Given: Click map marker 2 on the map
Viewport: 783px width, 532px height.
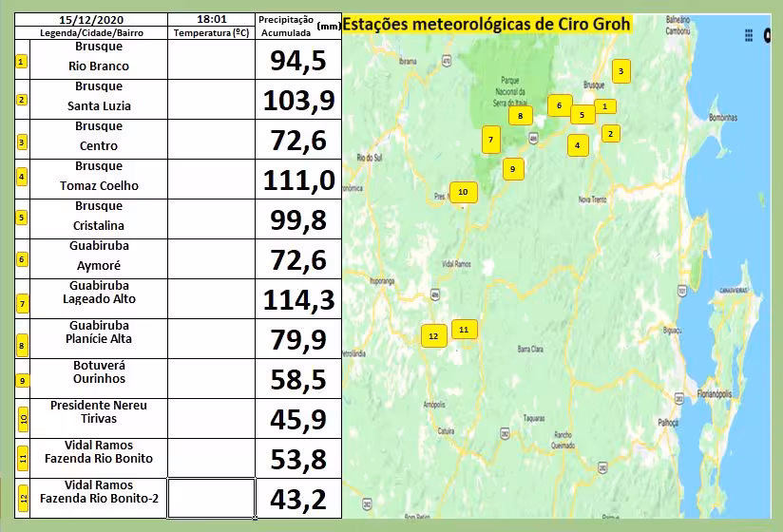Looking at the screenshot, I should point(609,134).
